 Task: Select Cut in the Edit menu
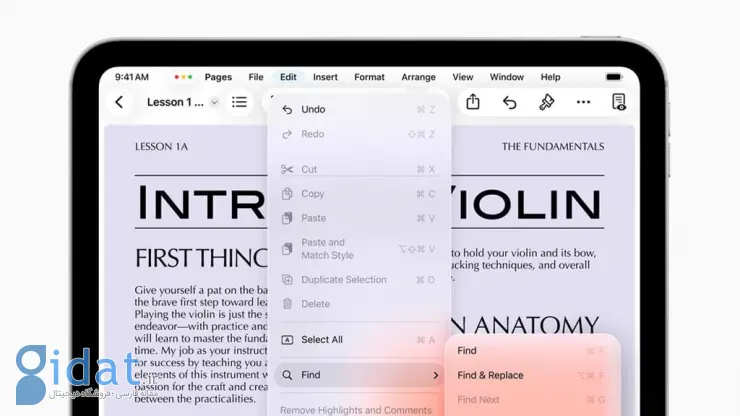[359, 170]
